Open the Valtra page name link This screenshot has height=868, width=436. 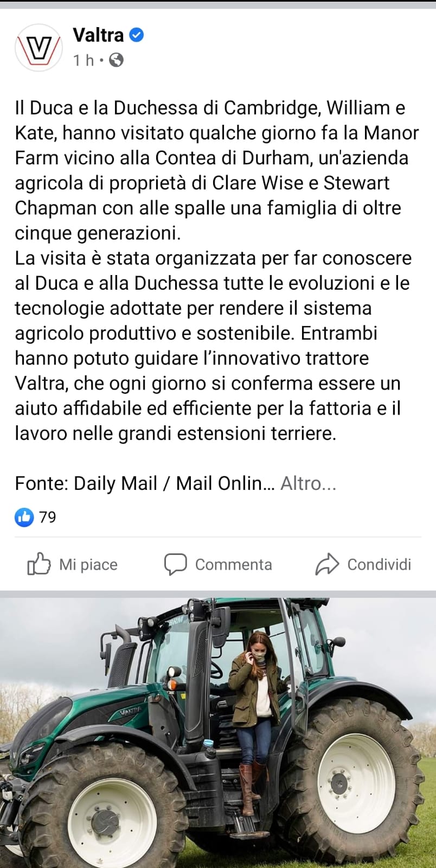[x=99, y=35]
